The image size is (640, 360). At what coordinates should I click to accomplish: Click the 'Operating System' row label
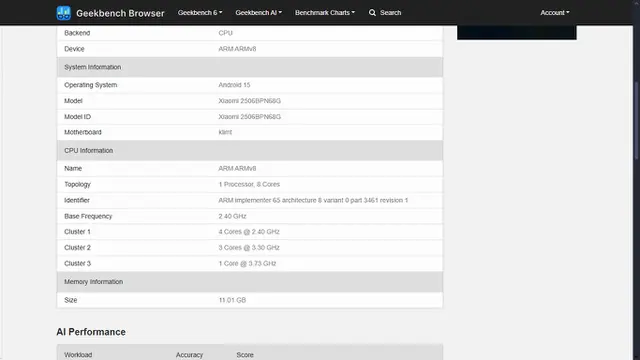tap(91, 85)
